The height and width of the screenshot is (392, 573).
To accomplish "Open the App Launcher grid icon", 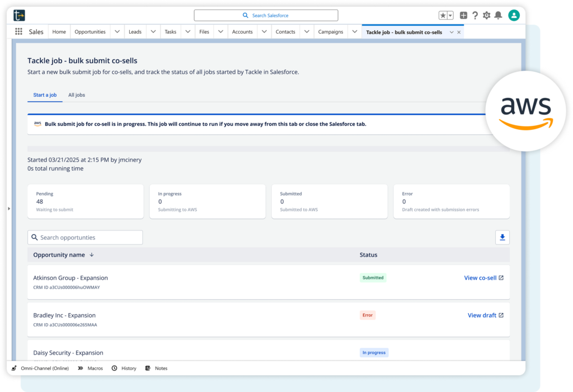I will (18, 31).
